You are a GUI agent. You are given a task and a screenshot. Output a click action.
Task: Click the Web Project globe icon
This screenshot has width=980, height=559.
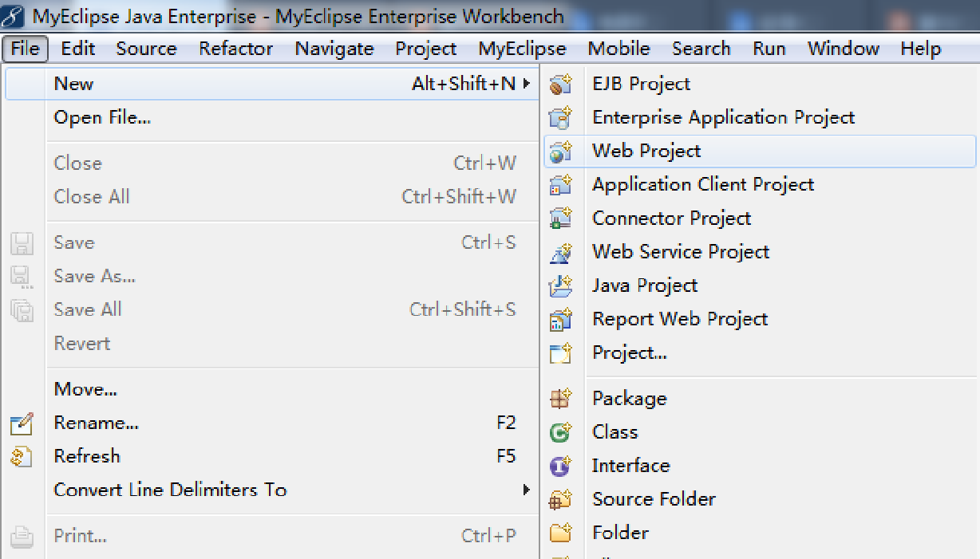click(561, 152)
